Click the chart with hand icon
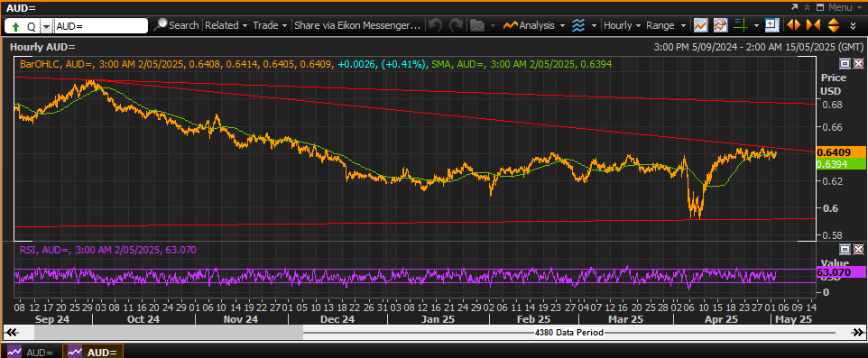Screen dimensions: 868x358 720,25
